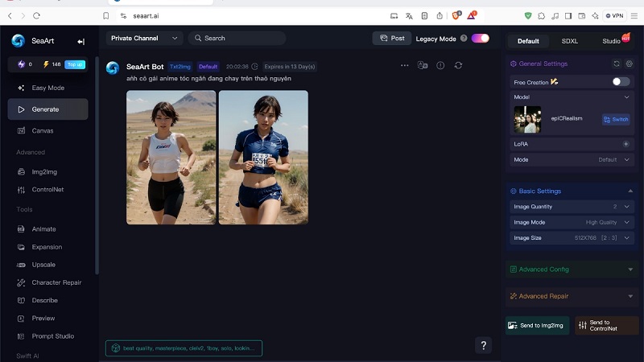Collapse the SeaArt left sidebar
Screen dimensions: 644x362
click(x=80, y=41)
